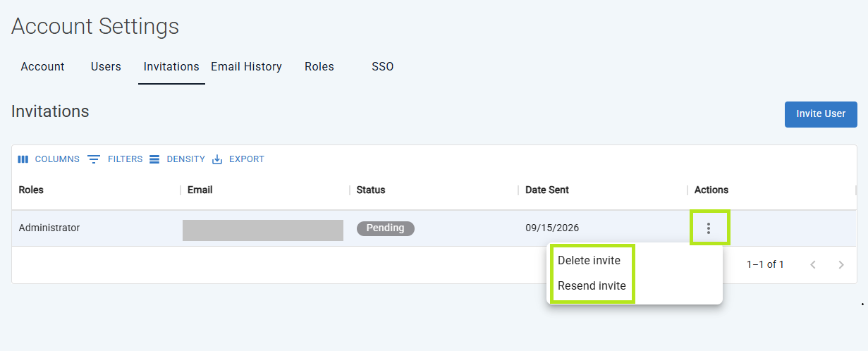
Task: Click the 1–1 of 1 pagination text
Action: pyautogui.click(x=765, y=265)
